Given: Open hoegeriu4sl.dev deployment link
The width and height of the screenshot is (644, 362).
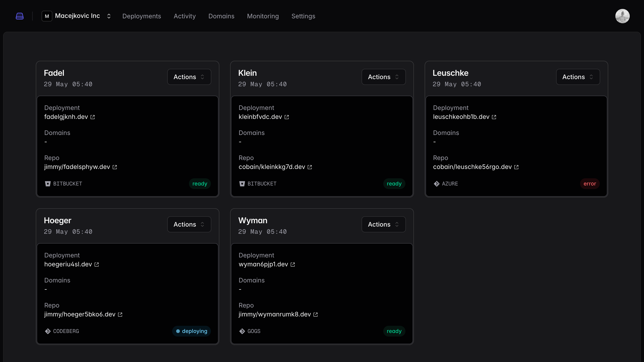Looking at the screenshot, I should point(68,264).
